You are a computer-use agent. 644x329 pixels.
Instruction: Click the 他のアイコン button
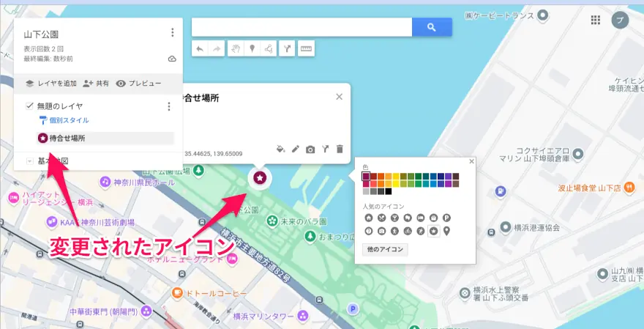pos(385,250)
